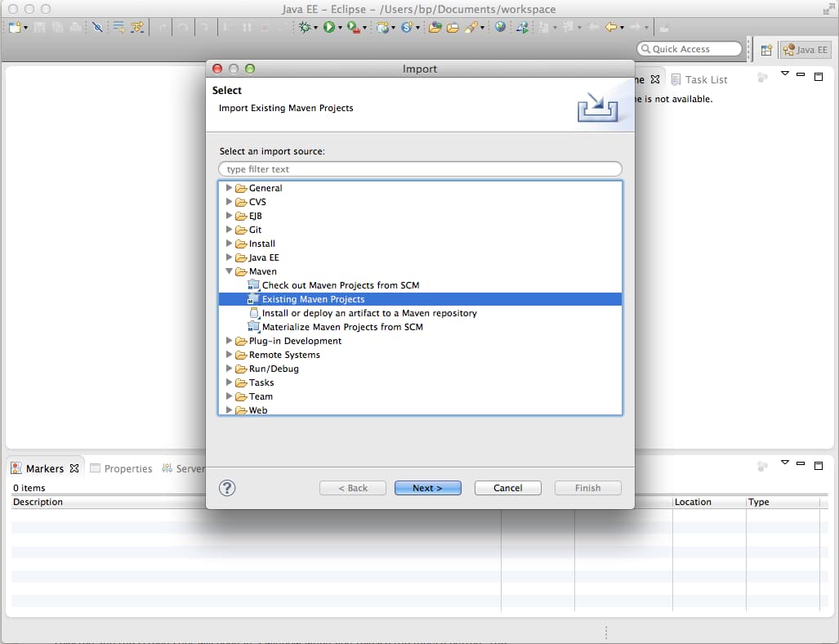Click the Next button in the Import dialog

pos(427,488)
